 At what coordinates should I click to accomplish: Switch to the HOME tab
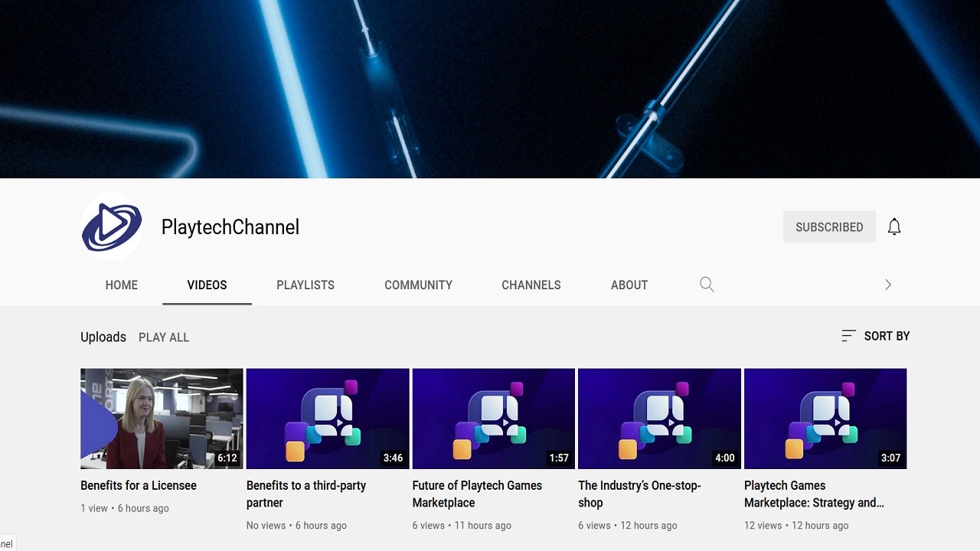coord(121,285)
